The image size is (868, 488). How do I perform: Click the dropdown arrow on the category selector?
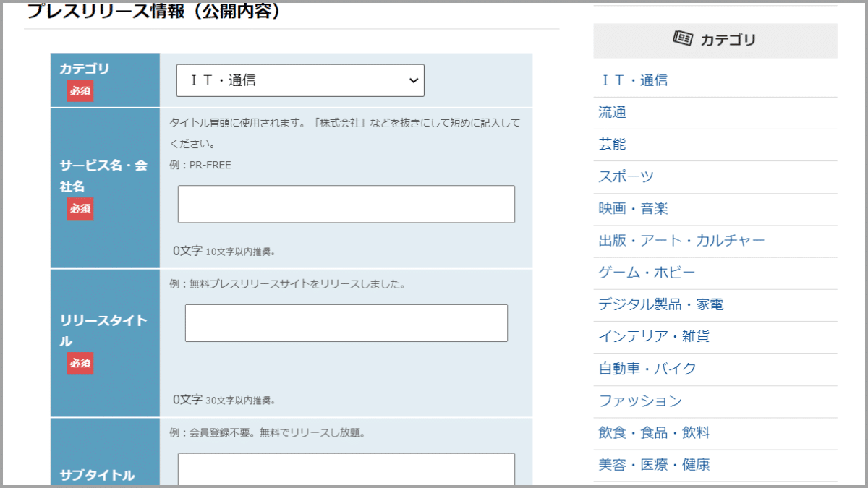(412, 80)
